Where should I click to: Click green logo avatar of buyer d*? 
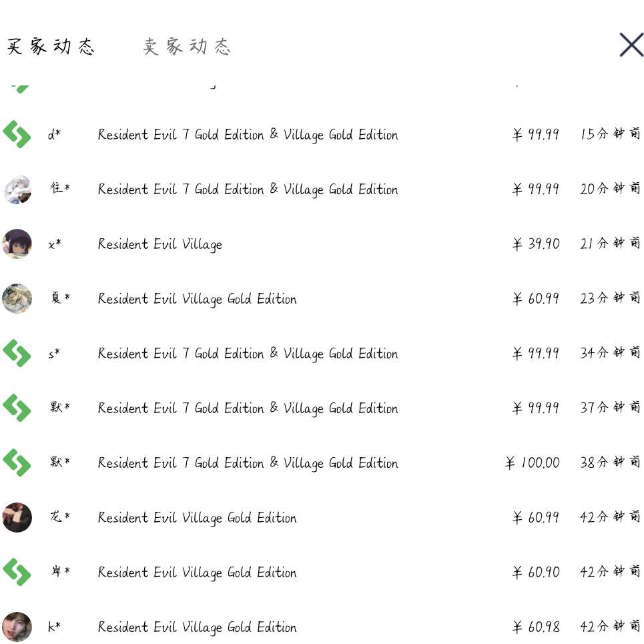click(17, 134)
